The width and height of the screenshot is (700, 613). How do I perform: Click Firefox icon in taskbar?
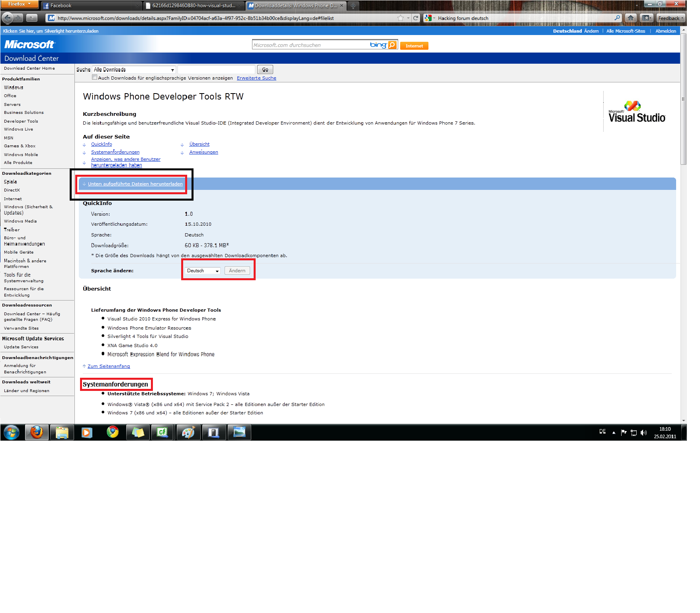[37, 432]
